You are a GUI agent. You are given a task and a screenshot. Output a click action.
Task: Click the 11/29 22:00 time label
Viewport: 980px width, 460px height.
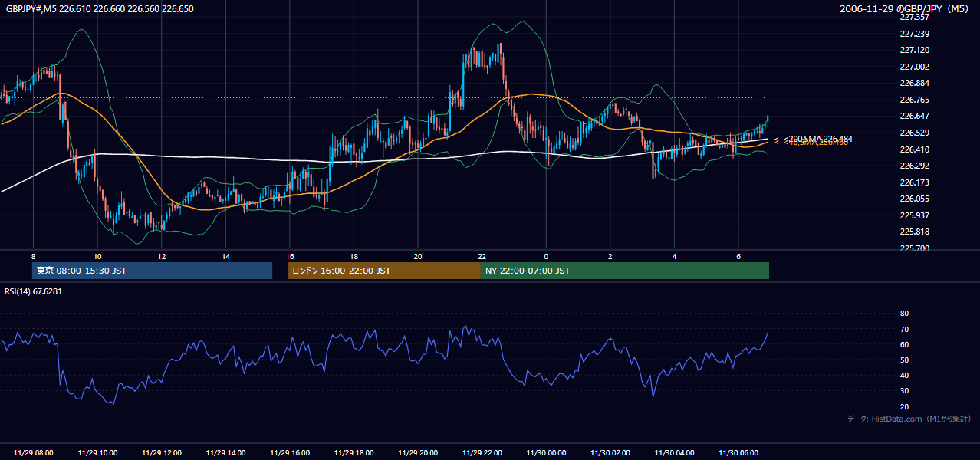tap(482, 453)
